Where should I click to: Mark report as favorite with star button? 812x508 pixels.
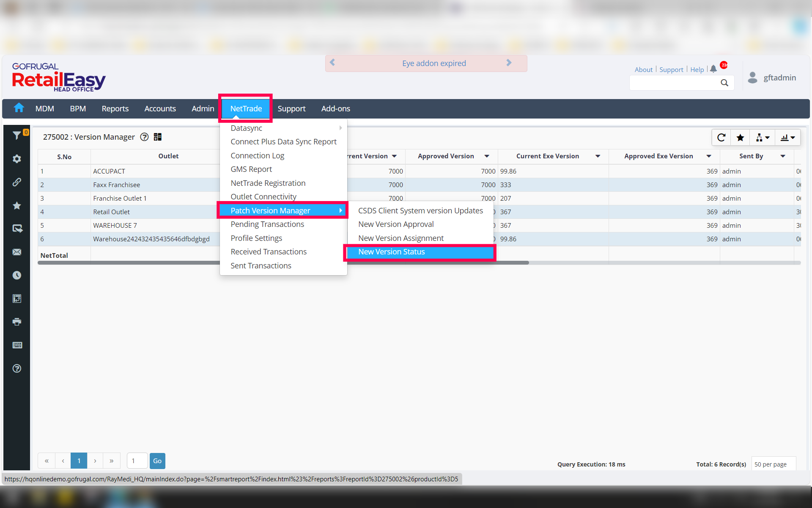tap(740, 138)
